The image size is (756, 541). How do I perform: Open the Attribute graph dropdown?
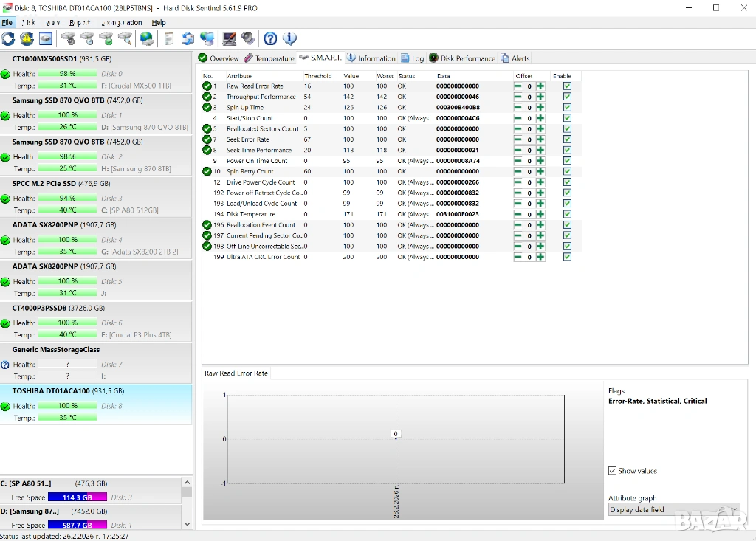[673, 509]
